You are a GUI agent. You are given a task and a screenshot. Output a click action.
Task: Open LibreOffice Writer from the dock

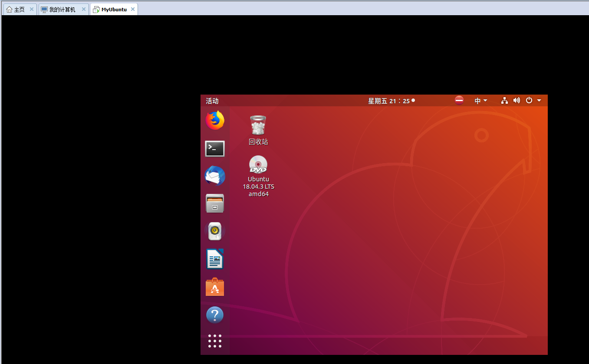[x=215, y=259]
